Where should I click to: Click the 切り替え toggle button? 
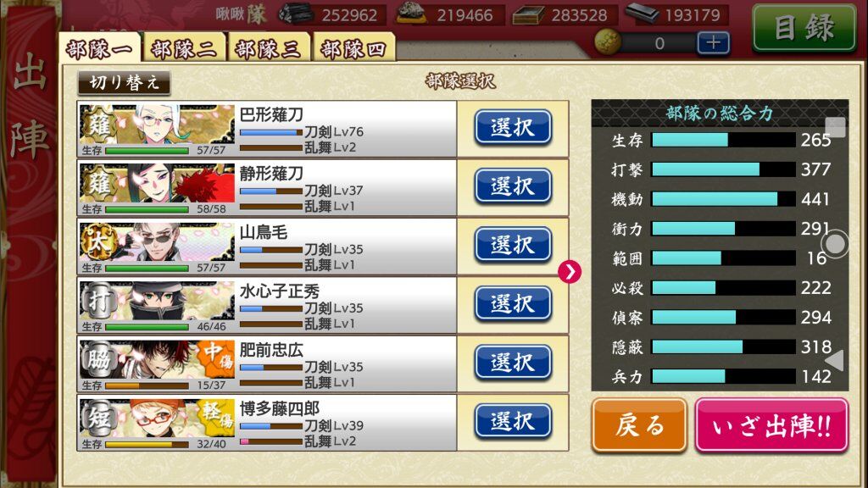click(x=124, y=83)
